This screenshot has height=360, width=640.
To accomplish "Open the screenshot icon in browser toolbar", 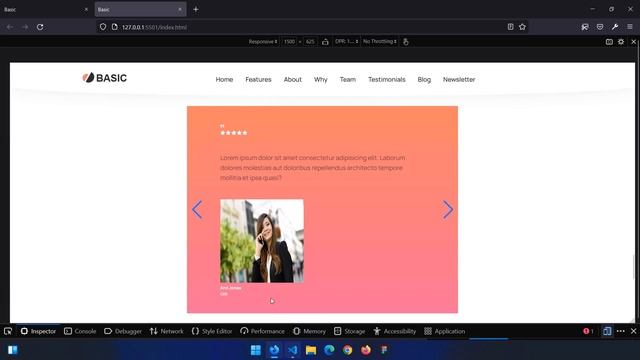I will (585, 27).
